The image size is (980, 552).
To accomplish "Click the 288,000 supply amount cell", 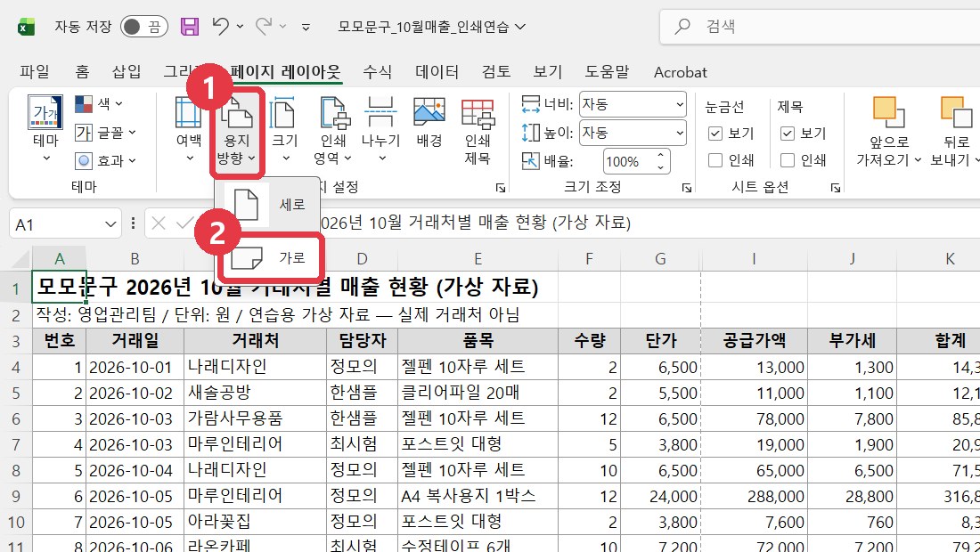I will 755,496.
